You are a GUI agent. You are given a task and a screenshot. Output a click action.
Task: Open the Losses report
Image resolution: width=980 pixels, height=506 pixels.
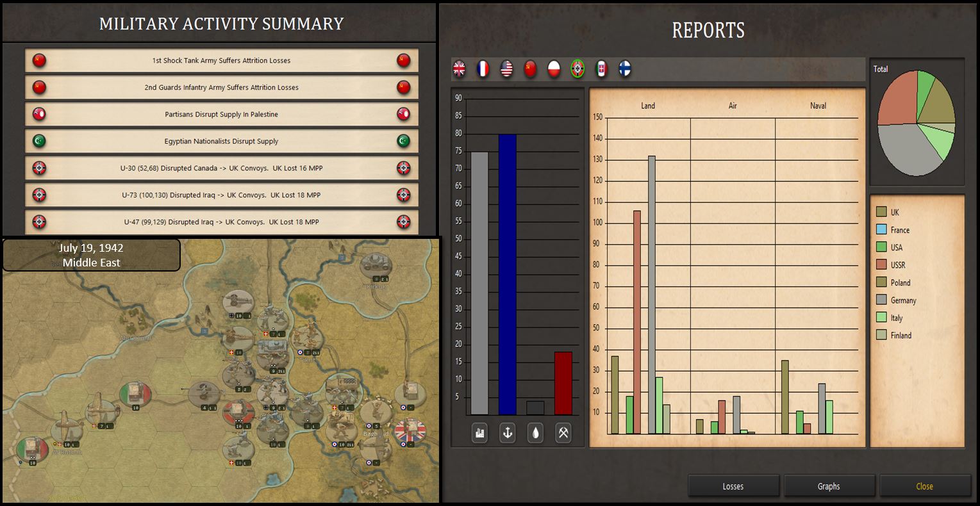tap(733, 486)
